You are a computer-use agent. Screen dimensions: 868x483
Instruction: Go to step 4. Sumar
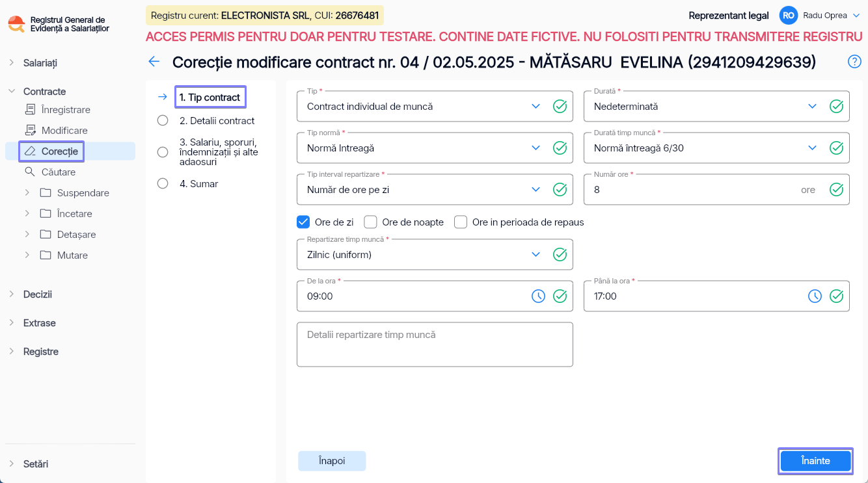coord(199,183)
